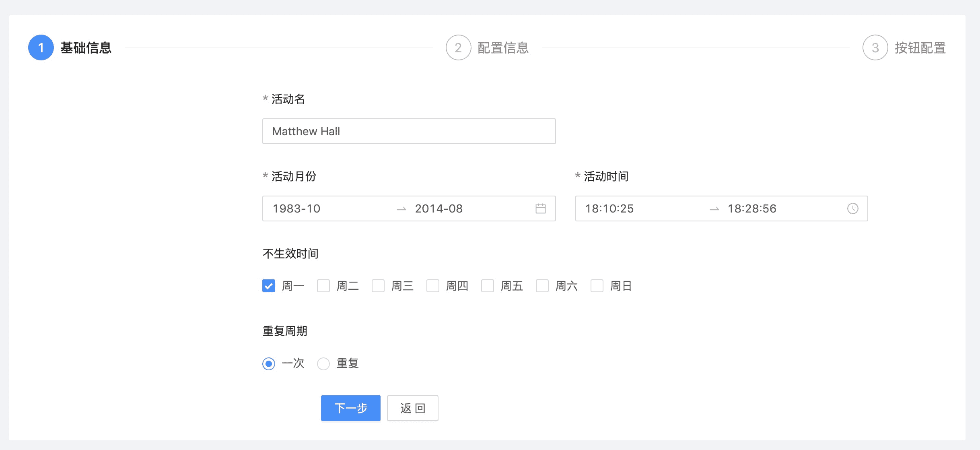980x450 pixels.
Task: Check the 周一 checkbox
Action: (268, 286)
